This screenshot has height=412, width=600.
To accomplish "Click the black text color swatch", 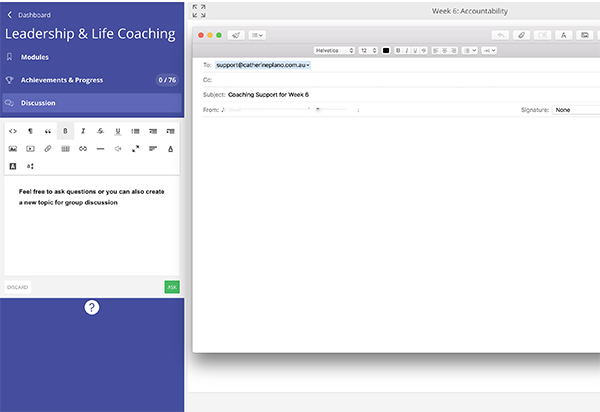I will (x=386, y=50).
